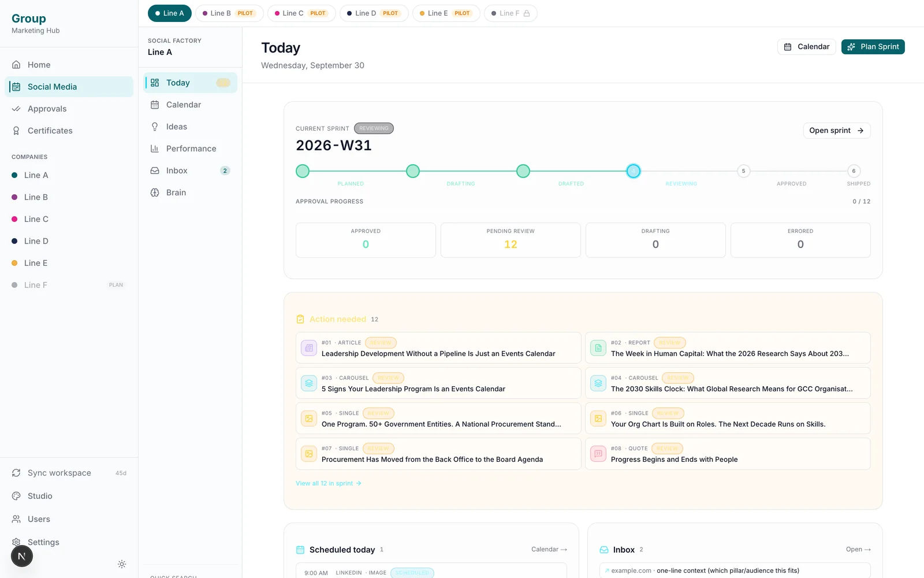Follow View all 12 in sprint link
This screenshot has width=924, height=578.
coord(329,483)
